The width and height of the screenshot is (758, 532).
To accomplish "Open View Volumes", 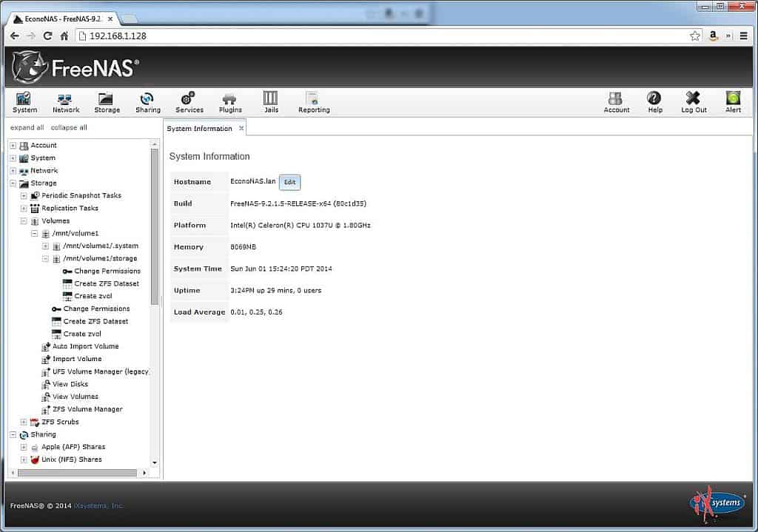I will pos(75,397).
